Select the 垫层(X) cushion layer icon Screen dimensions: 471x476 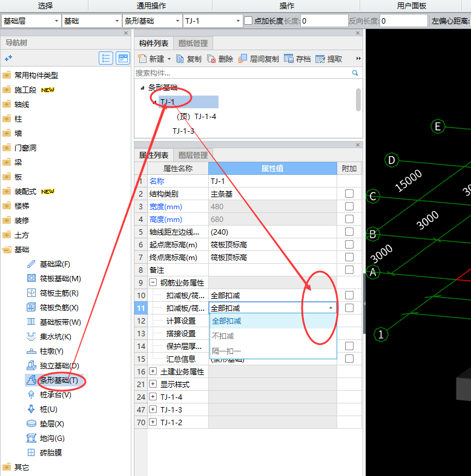[31, 423]
